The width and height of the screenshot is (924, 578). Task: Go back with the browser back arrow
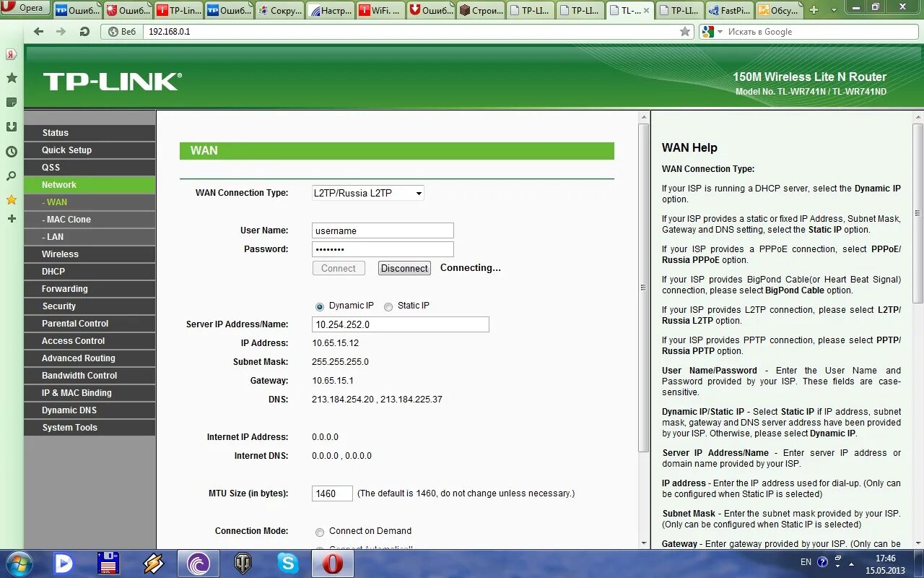tap(38, 32)
